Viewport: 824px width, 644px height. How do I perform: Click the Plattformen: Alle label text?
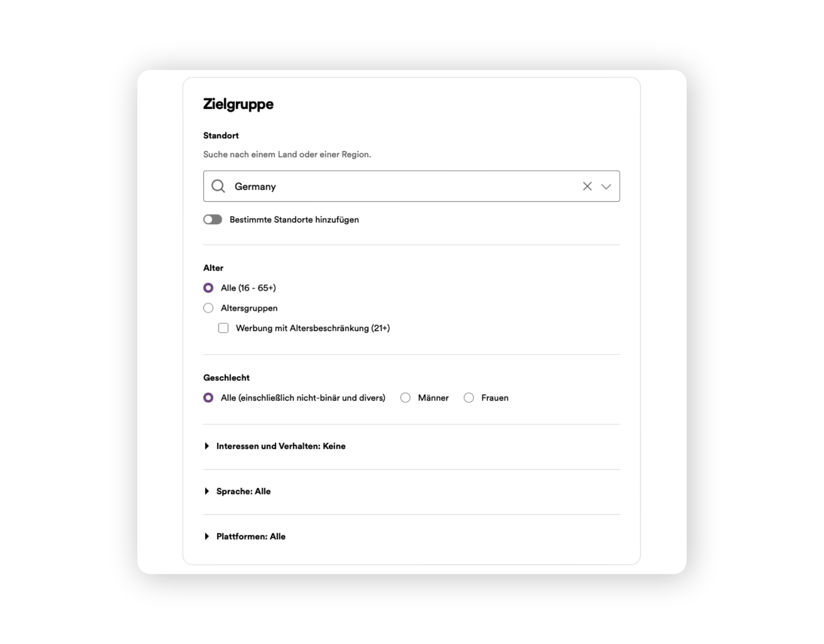pyautogui.click(x=251, y=536)
